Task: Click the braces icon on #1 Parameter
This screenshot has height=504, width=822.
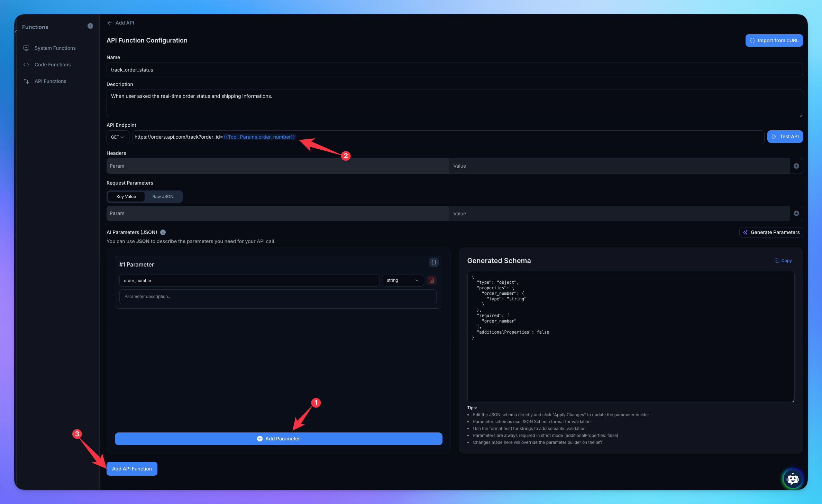Action: [433, 262]
